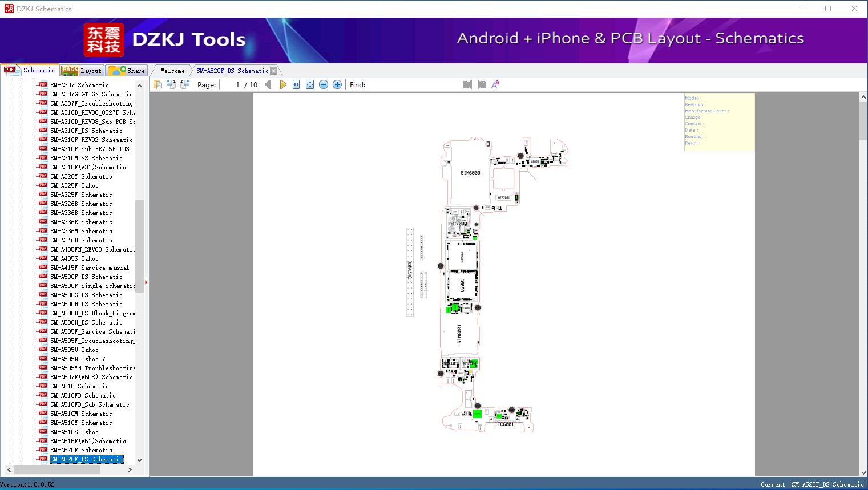Click the document scroll down arrow
The height and width of the screenshot is (490, 868).
click(863, 472)
